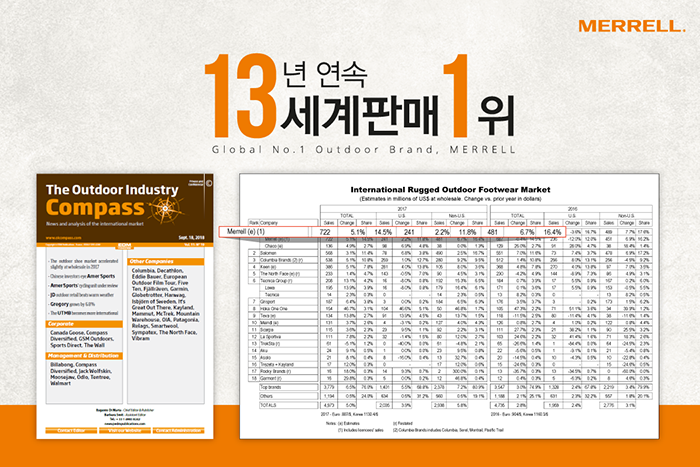Click the International Rugged Outdoor Footwear Market title
Screen dimensions: 700x467
point(450,190)
